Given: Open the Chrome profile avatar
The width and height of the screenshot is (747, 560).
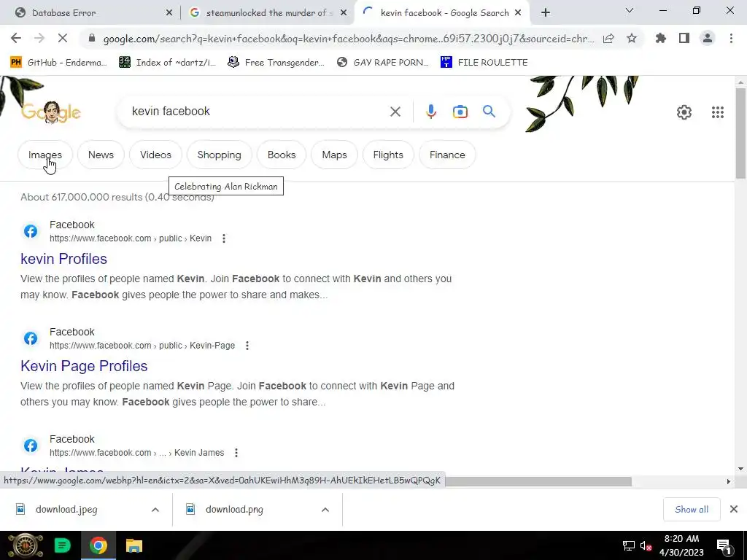Looking at the screenshot, I should [x=708, y=38].
